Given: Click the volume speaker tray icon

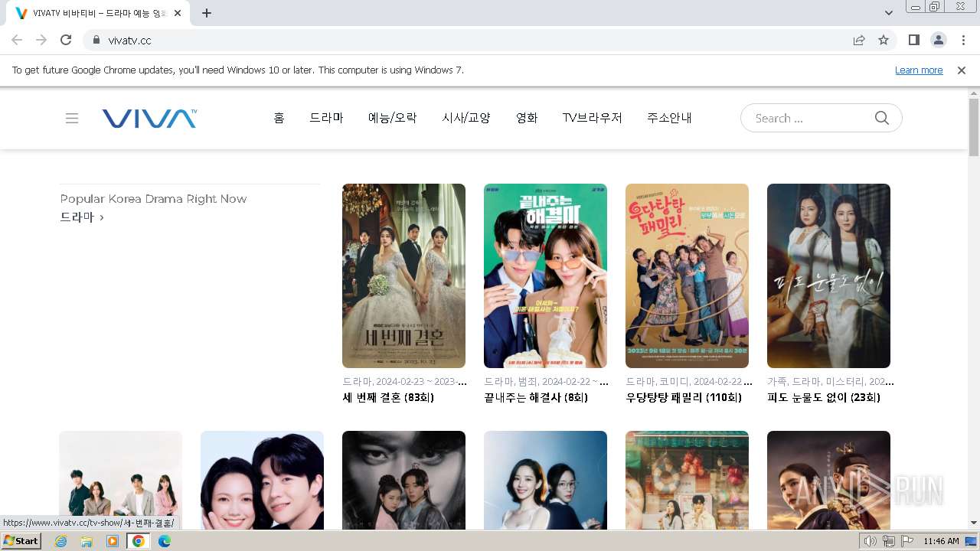Looking at the screenshot, I should (870, 541).
